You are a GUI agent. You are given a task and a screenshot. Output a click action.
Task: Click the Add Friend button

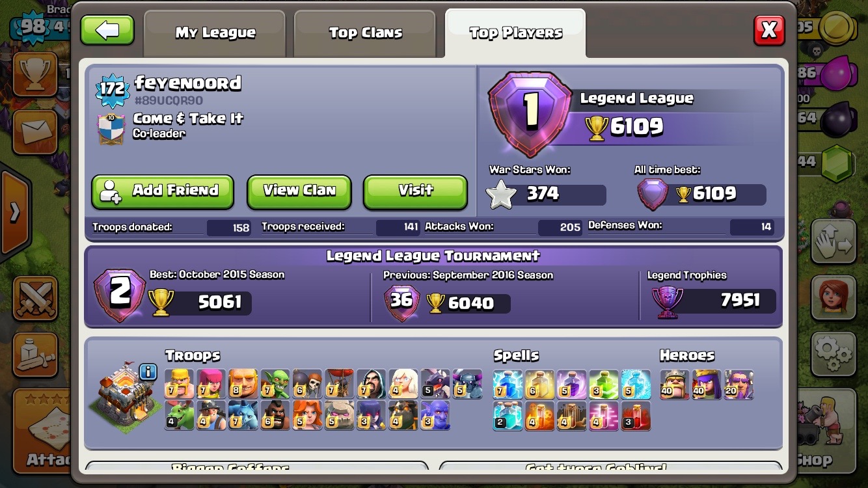(163, 191)
